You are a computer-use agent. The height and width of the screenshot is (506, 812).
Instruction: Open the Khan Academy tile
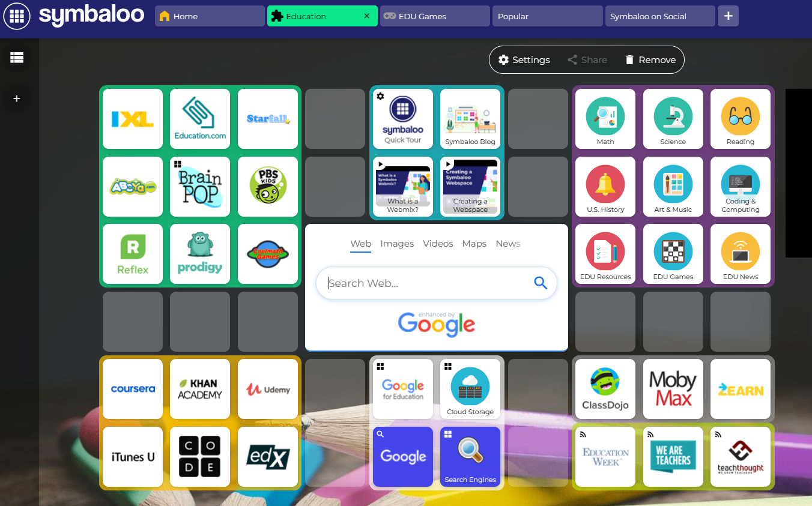point(200,389)
